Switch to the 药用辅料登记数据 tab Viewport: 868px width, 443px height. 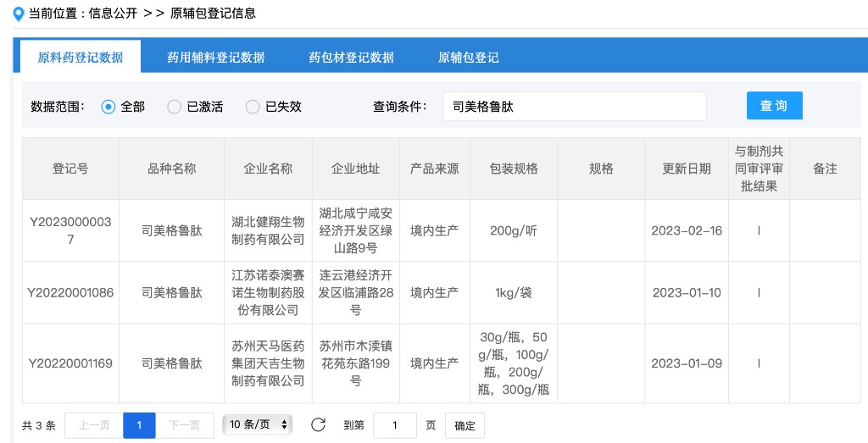click(x=215, y=58)
